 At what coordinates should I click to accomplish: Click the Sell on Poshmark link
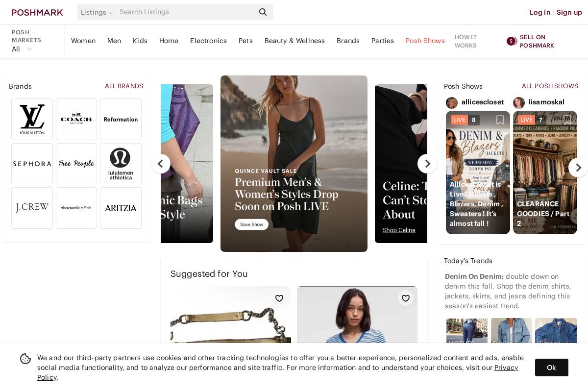537,41
